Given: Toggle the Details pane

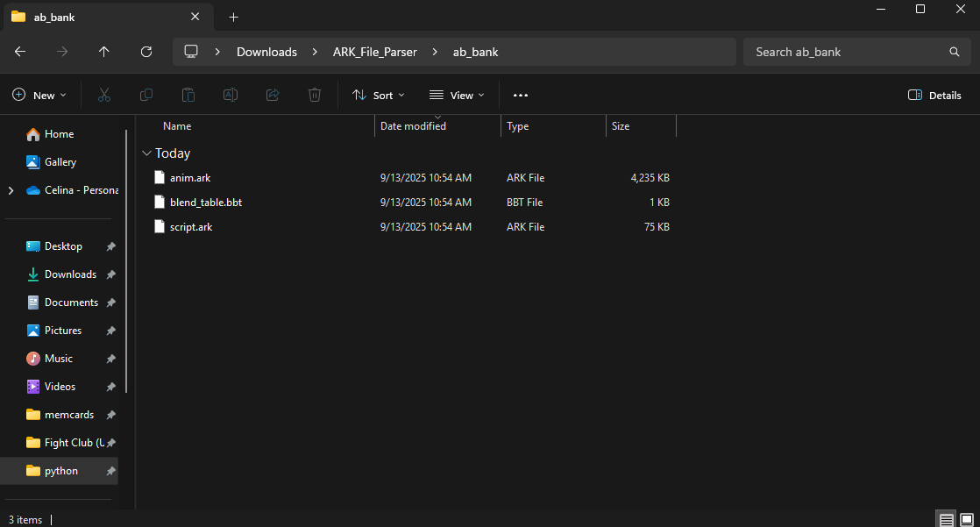Looking at the screenshot, I should pyautogui.click(x=934, y=95).
